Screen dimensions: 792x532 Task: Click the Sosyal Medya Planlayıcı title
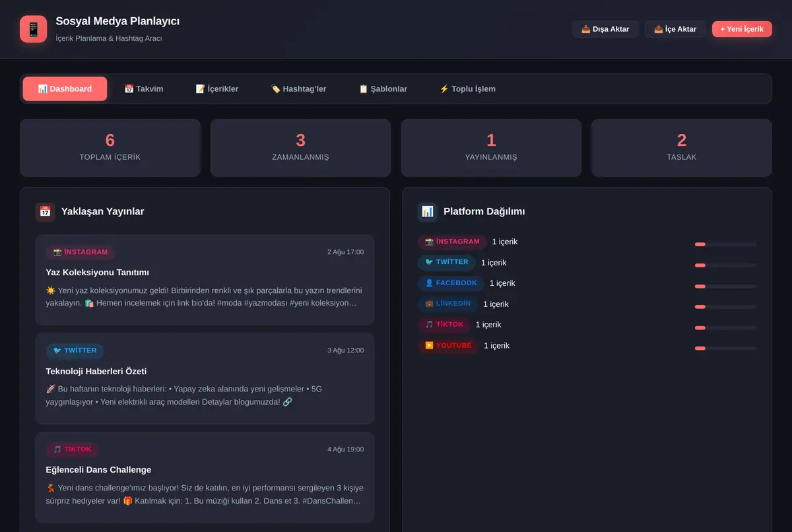[117, 21]
